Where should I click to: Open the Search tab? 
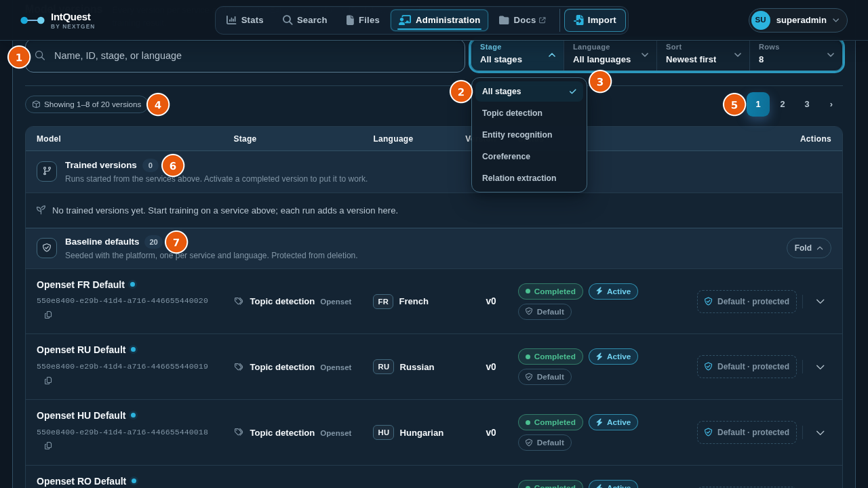[x=304, y=20]
